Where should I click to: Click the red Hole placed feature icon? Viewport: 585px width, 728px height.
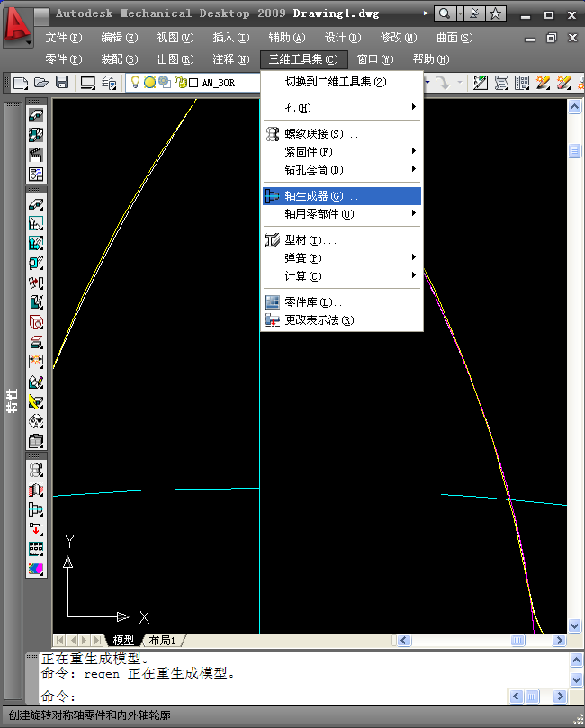[36, 322]
